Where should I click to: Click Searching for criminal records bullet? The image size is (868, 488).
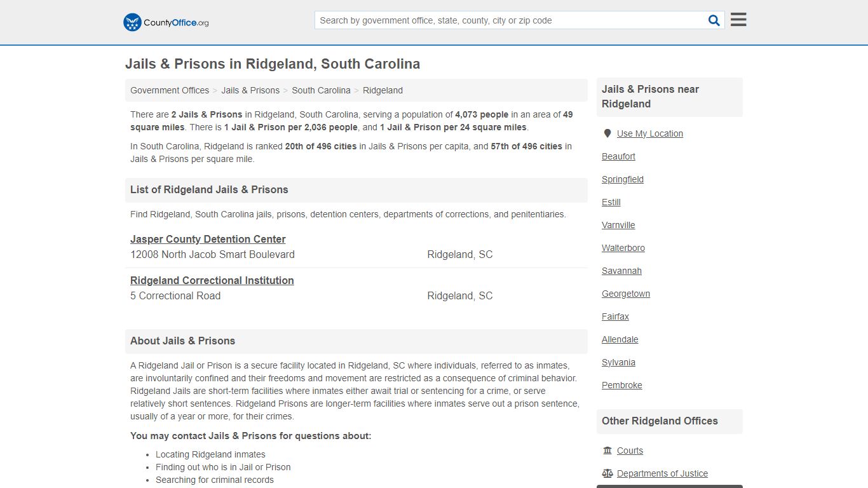point(215,480)
